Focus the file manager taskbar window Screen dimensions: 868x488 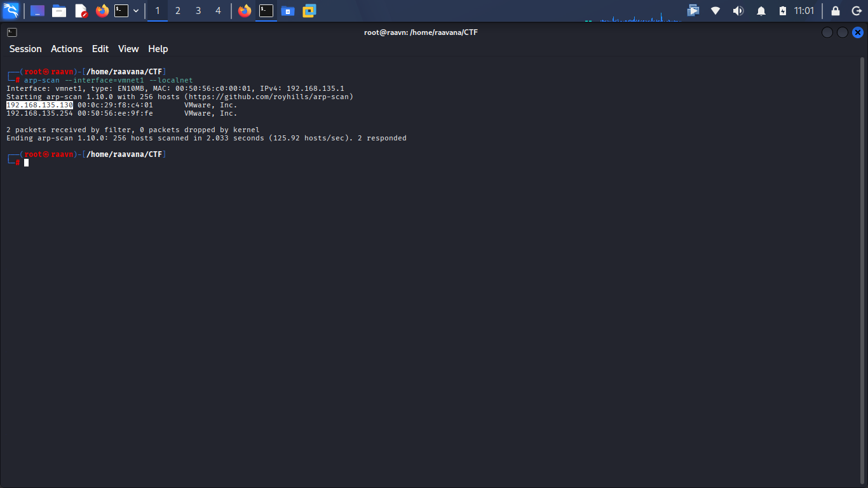pyautogui.click(x=288, y=11)
